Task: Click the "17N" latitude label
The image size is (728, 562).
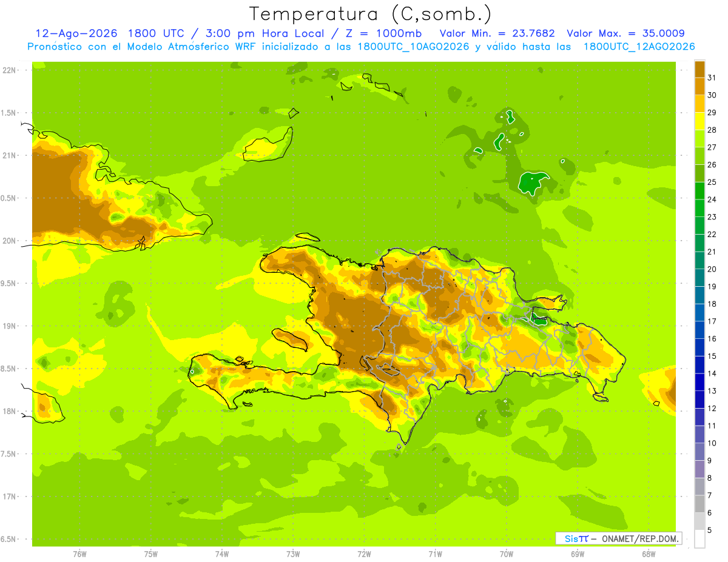Action: coord(8,497)
